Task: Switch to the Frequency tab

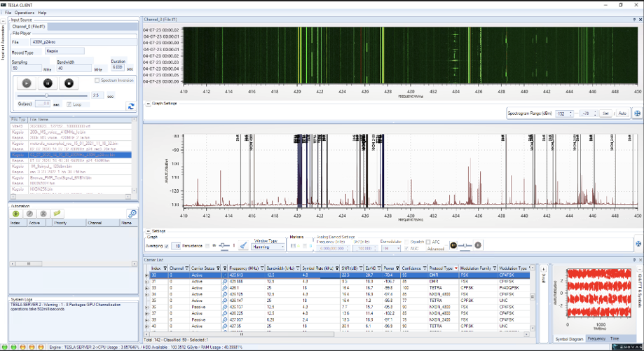Action: coord(596,338)
